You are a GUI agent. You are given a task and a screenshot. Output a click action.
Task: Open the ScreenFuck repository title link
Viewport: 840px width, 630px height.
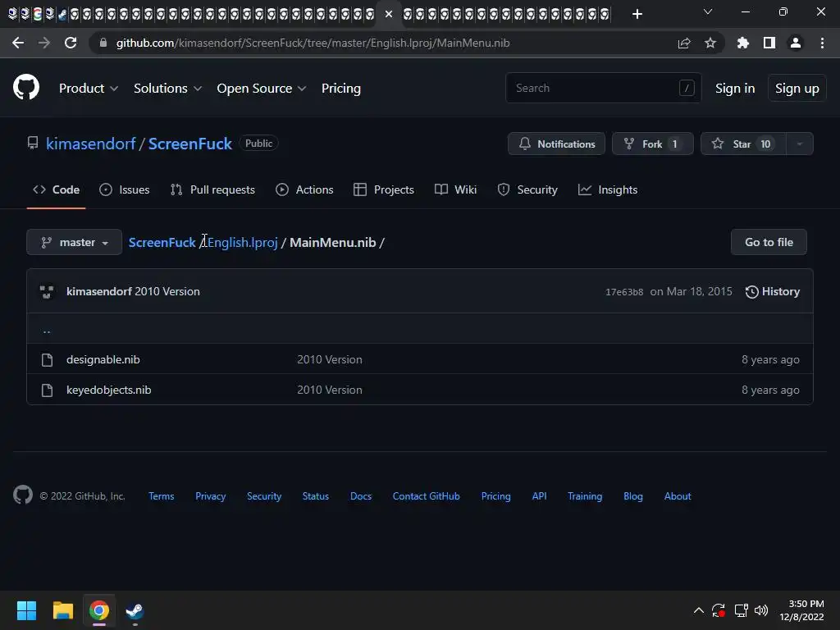(190, 144)
